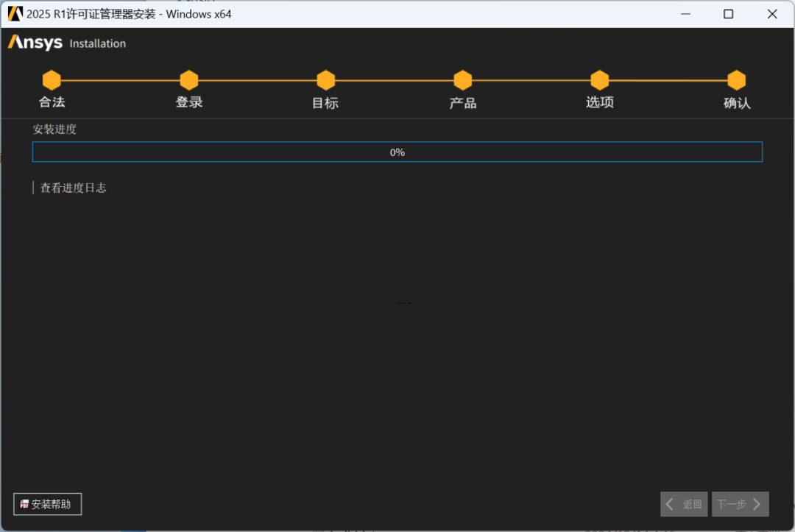Click the 登录 step hexagon
The width and height of the screenshot is (795, 532).
pos(189,80)
